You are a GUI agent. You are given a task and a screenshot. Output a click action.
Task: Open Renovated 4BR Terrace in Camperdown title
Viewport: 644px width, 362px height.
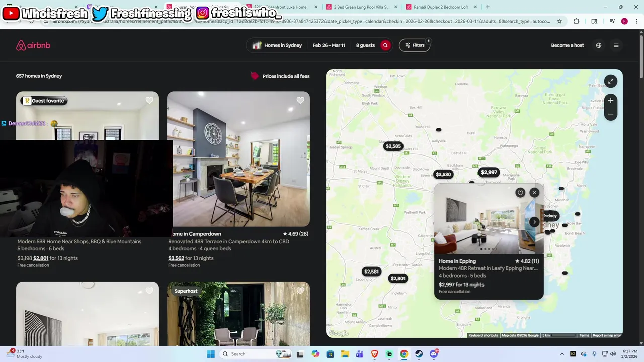[228, 241]
